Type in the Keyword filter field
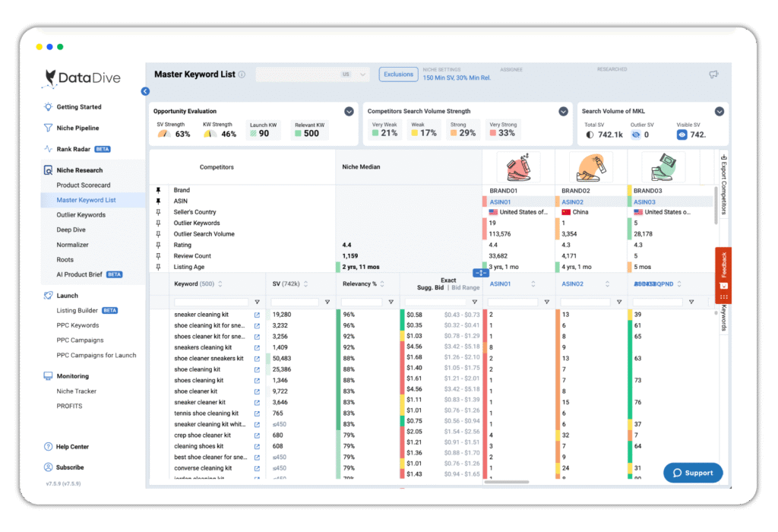The width and height of the screenshot is (778, 532). point(213,302)
